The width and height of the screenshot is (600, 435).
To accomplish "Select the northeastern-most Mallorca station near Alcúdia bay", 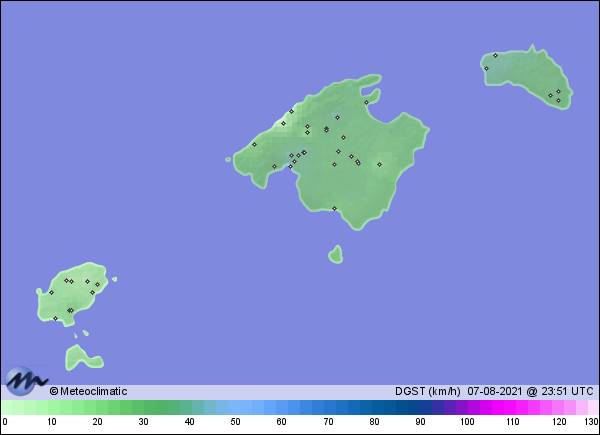I will pos(366,102).
